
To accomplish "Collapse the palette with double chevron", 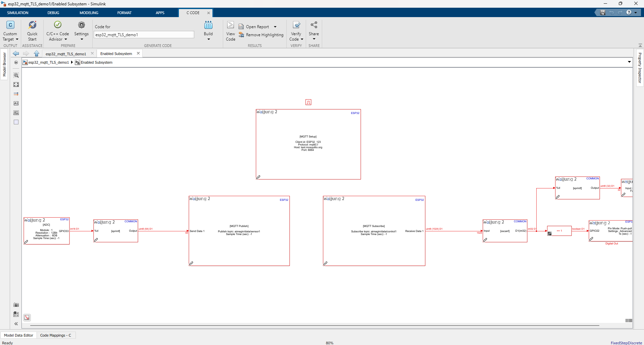I will coord(16,324).
